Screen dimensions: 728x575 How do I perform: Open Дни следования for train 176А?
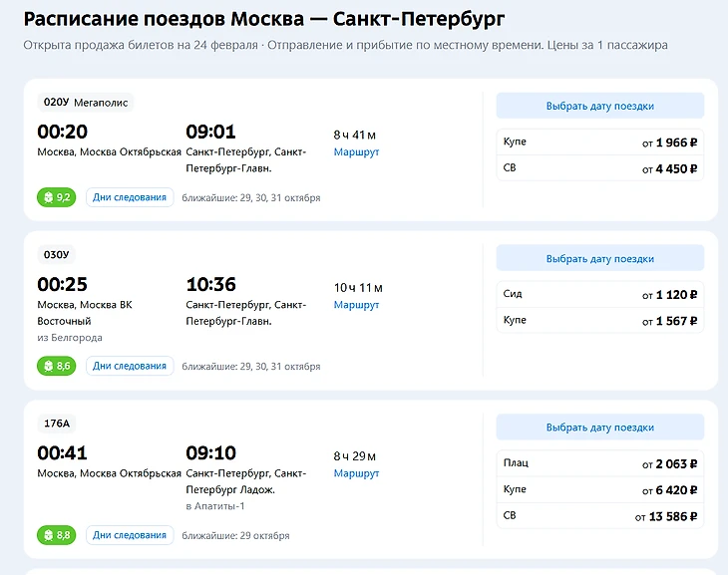click(130, 535)
